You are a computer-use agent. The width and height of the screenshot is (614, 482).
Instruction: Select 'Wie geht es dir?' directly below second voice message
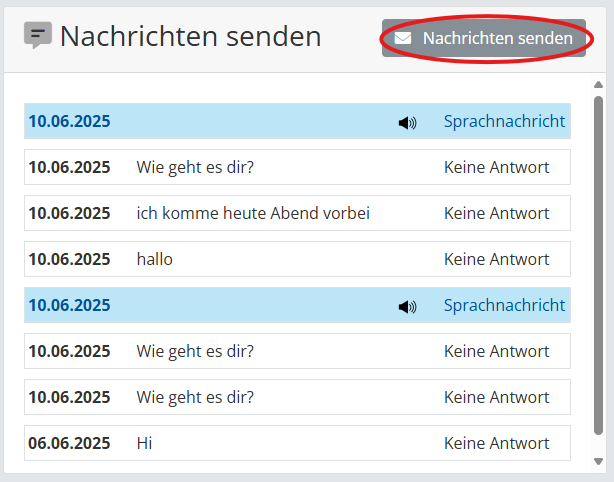coord(195,351)
